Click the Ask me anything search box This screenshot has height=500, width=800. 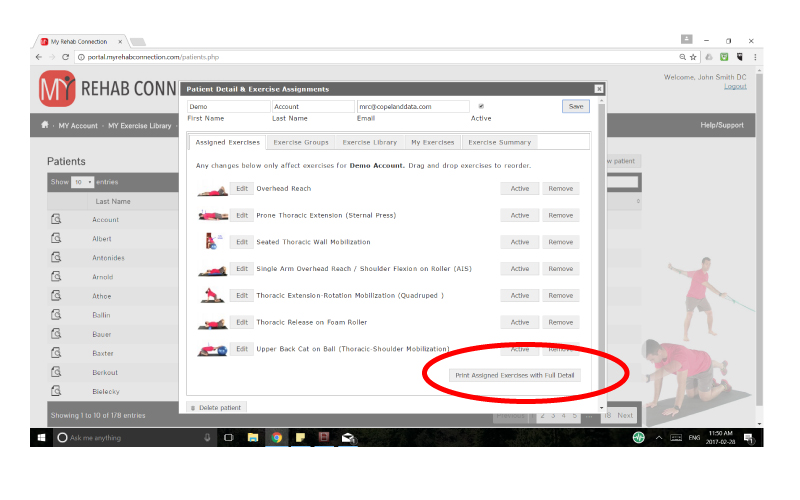pyautogui.click(x=133, y=438)
